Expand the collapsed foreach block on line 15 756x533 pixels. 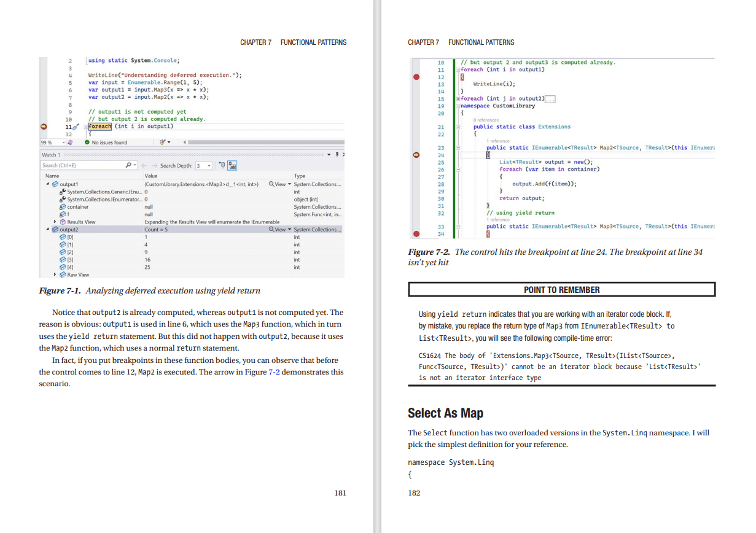(x=458, y=99)
